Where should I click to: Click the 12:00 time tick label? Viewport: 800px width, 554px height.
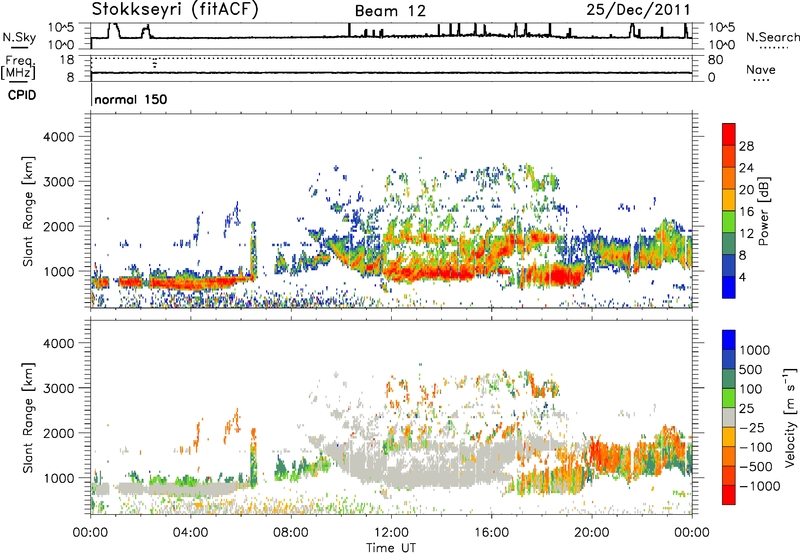(x=391, y=533)
